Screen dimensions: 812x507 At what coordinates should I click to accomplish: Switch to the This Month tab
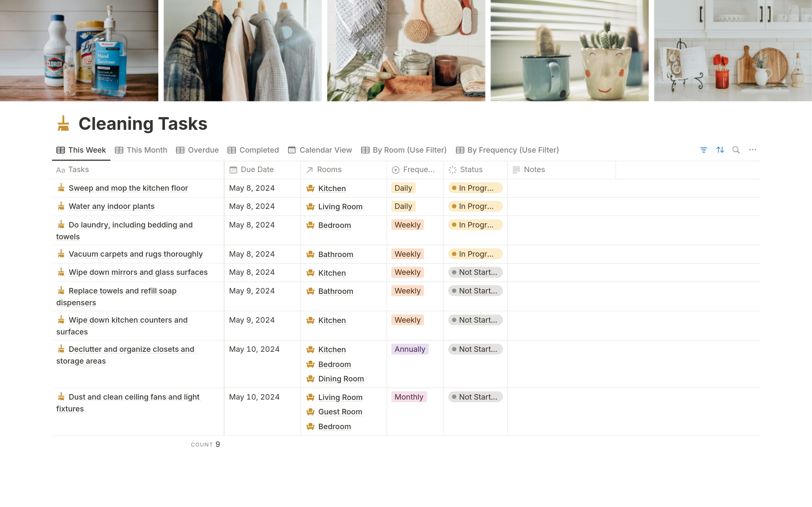pyautogui.click(x=141, y=150)
